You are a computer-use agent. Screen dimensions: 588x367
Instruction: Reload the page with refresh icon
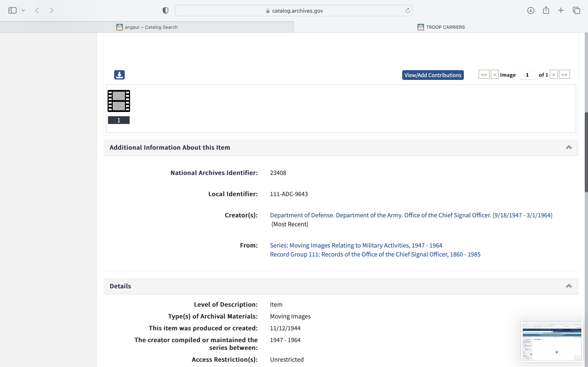pyautogui.click(x=408, y=10)
